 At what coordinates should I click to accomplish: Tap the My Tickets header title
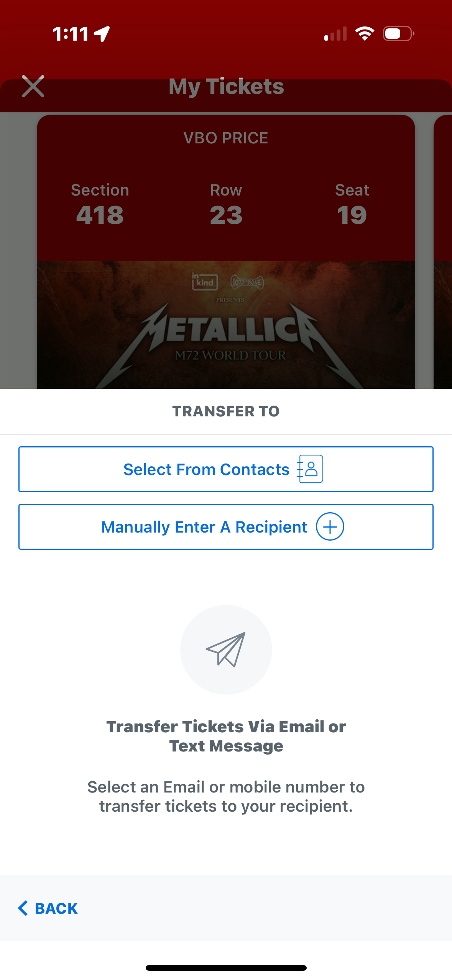226,86
